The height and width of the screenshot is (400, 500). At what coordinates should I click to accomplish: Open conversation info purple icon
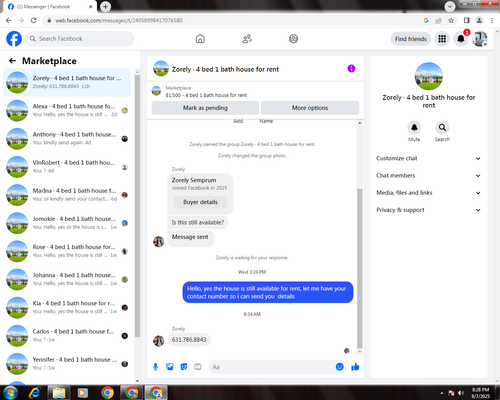click(x=351, y=69)
